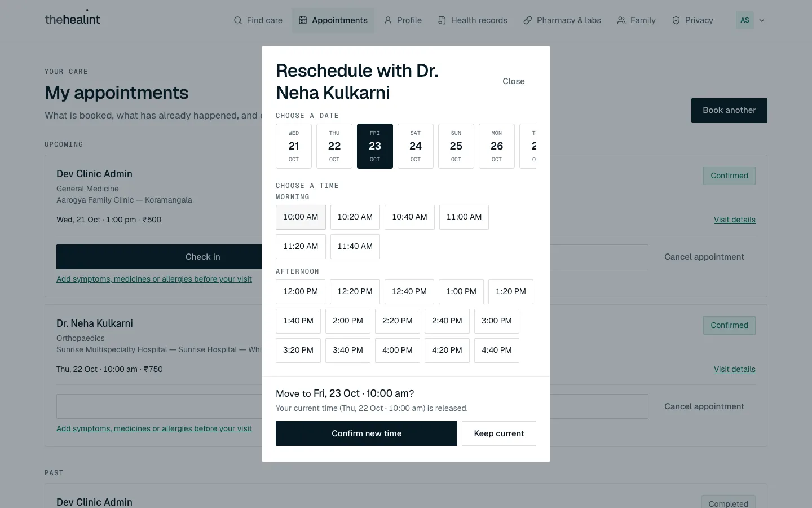Click the Family people icon
Image resolution: width=812 pixels, height=508 pixels.
point(621,20)
